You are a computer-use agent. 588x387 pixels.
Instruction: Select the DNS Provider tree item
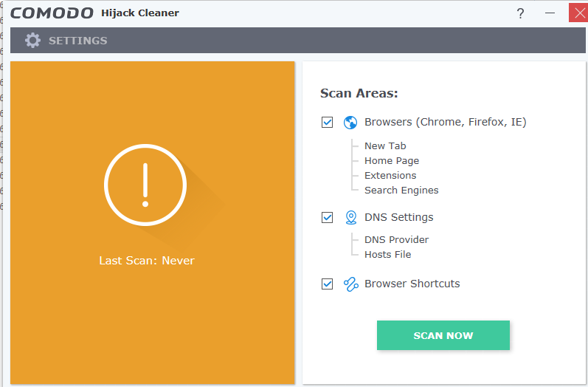click(x=396, y=239)
